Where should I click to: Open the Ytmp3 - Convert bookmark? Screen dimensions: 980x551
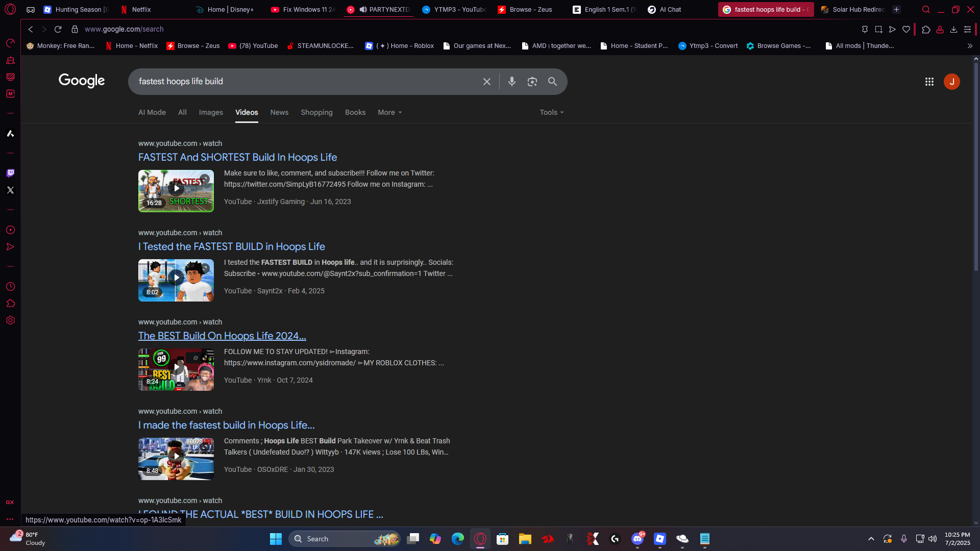[x=708, y=46]
